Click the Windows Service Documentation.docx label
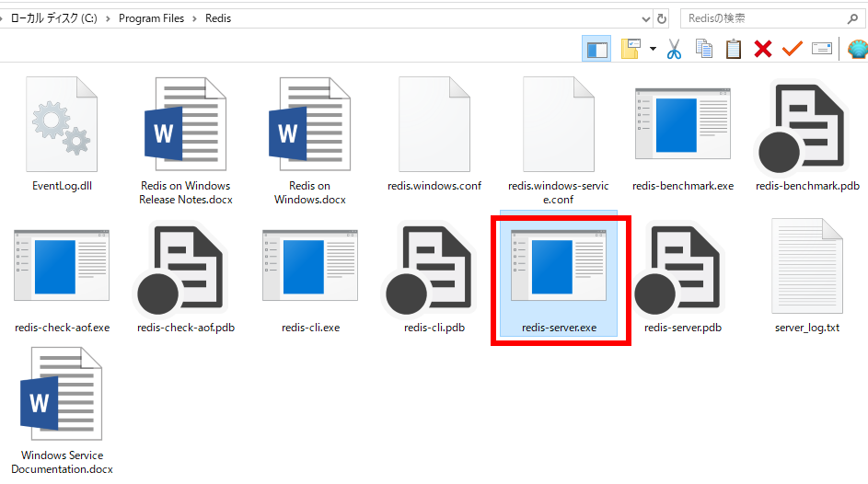The image size is (868, 484). [x=62, y=462]
